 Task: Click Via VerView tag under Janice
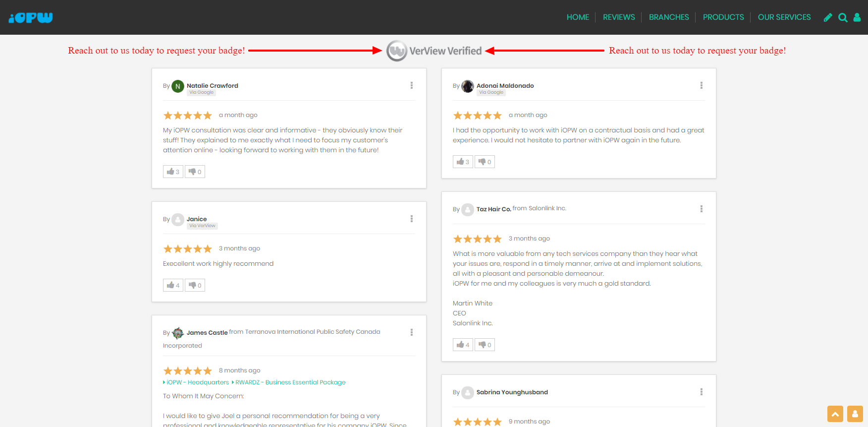click(202, 226)
